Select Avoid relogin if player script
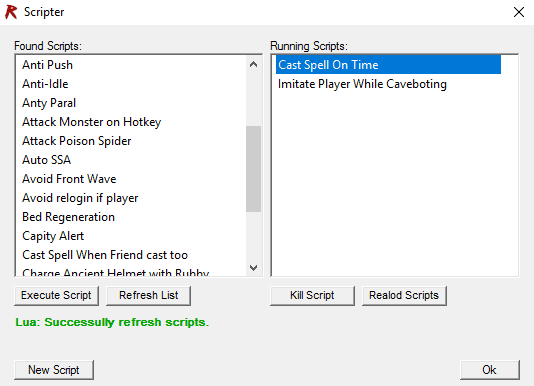 click(x=131, y=198)
